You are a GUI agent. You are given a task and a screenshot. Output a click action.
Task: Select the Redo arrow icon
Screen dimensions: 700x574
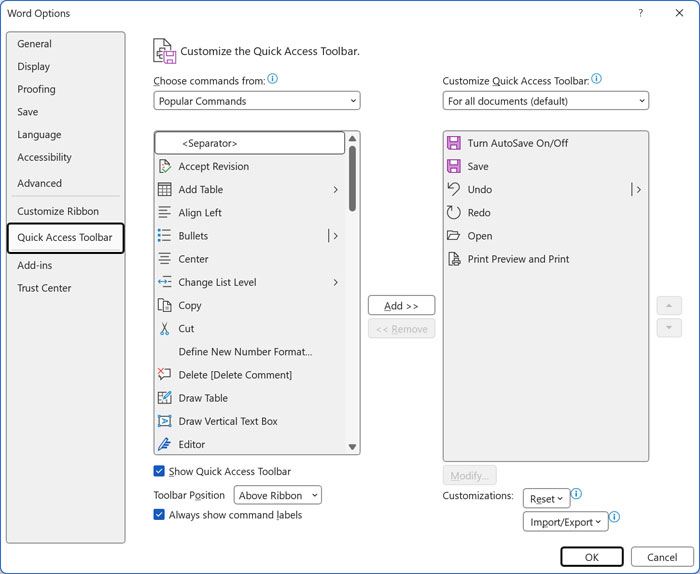[x=454, y=212]
